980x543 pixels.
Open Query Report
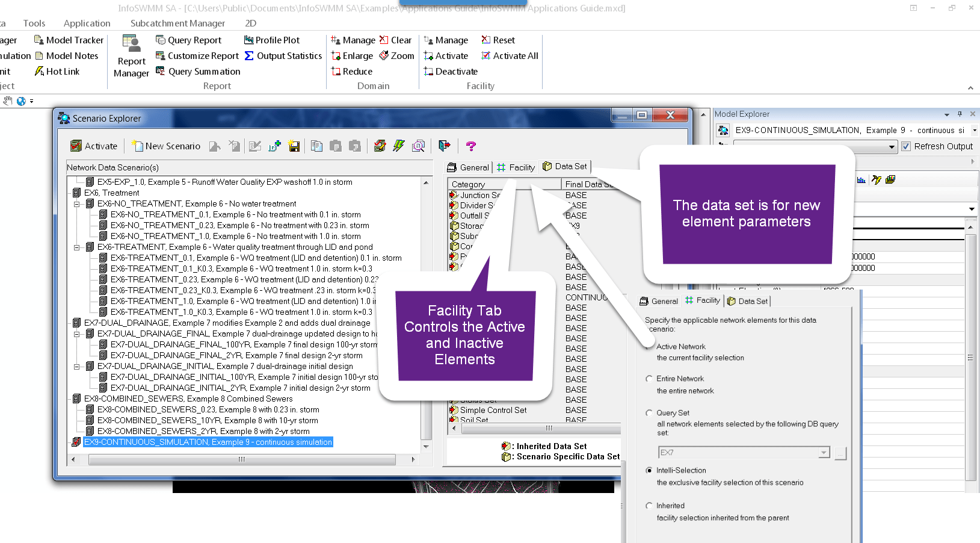[188, 40]
